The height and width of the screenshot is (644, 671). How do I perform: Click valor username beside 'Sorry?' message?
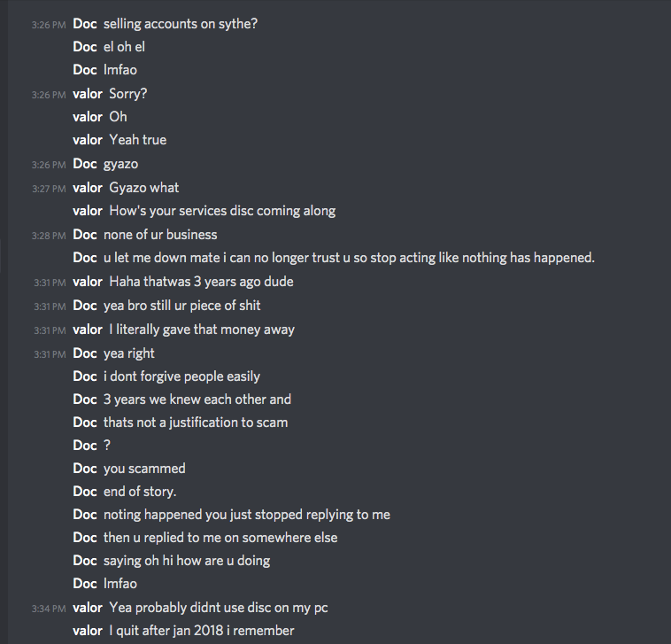[x=88, y=94]
